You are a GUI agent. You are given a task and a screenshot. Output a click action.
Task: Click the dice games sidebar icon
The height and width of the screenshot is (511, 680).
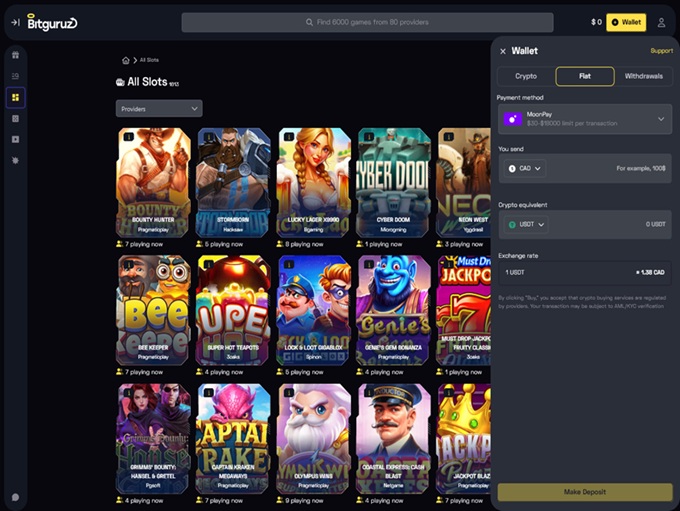[x=15, y=118]
